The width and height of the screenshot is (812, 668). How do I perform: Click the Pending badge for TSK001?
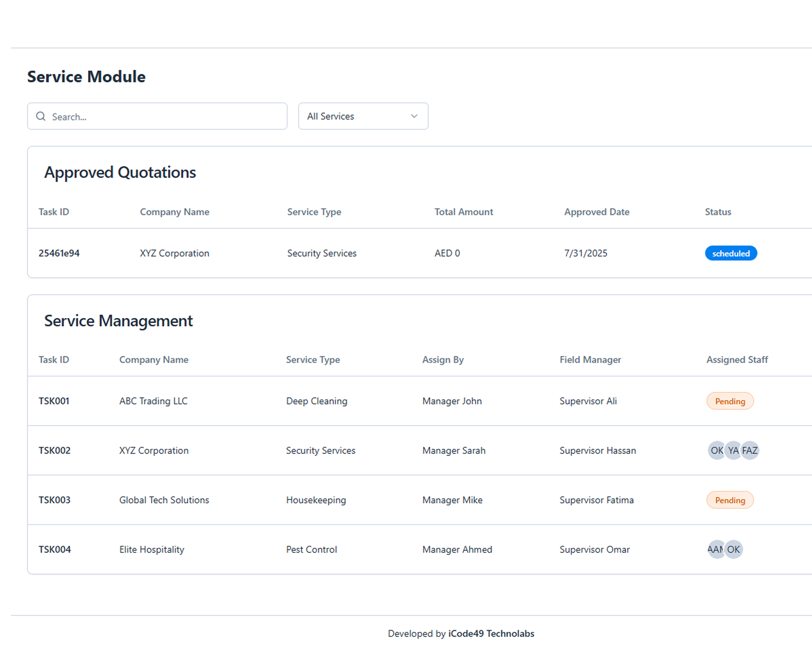pyautogui.click(x=729, y=401)
